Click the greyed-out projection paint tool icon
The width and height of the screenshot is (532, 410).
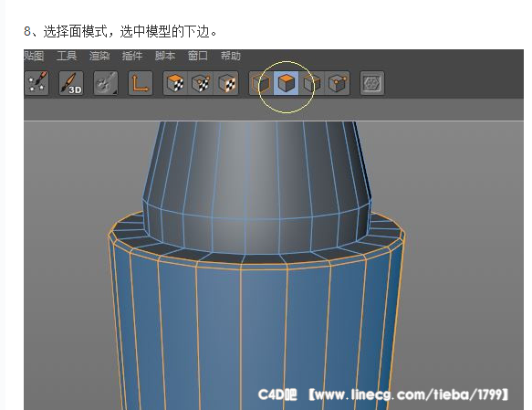(x=106, y=83)
